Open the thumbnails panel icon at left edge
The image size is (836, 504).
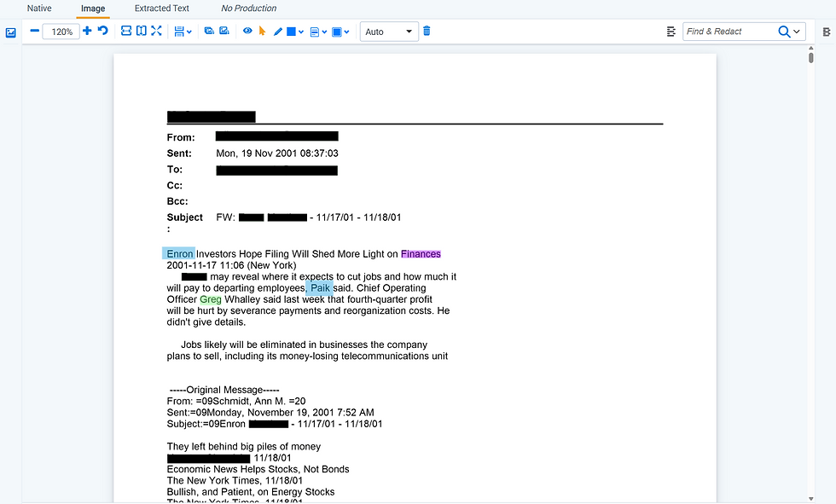[10, 32]
